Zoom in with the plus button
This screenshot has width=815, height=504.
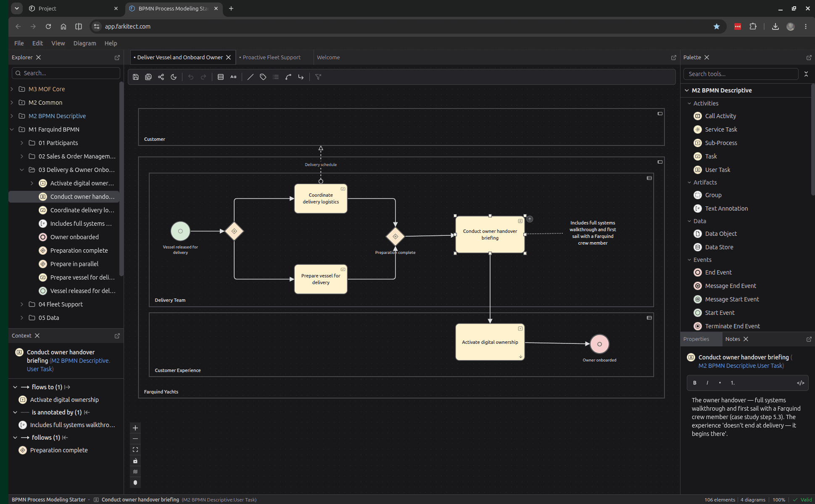(x=135, y=428)
